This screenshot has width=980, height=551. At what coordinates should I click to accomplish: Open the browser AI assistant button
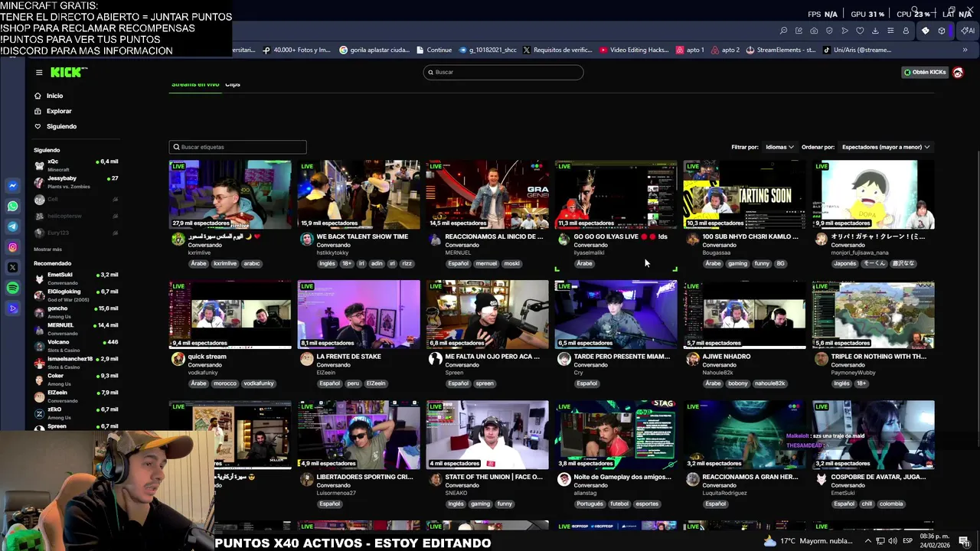[x=968, y=31]
